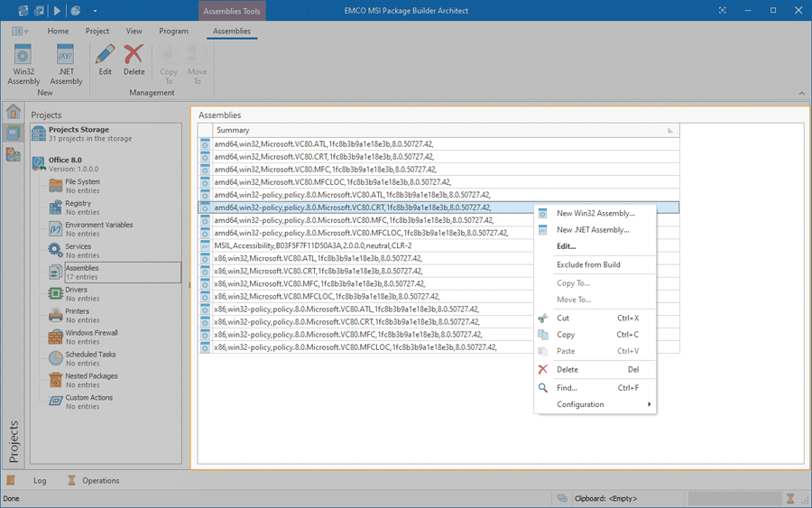
Task: Click the hourglass icon in status bar
Action: pos(790,499)
